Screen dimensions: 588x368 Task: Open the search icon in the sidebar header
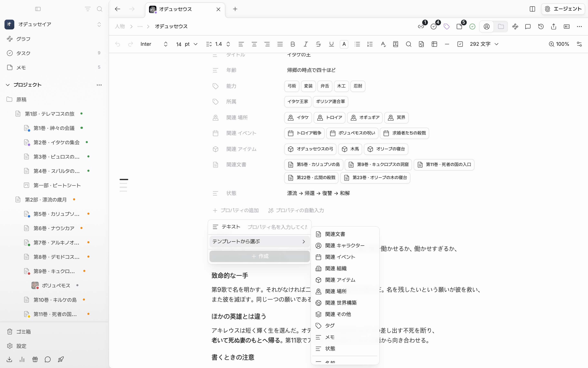99,9
